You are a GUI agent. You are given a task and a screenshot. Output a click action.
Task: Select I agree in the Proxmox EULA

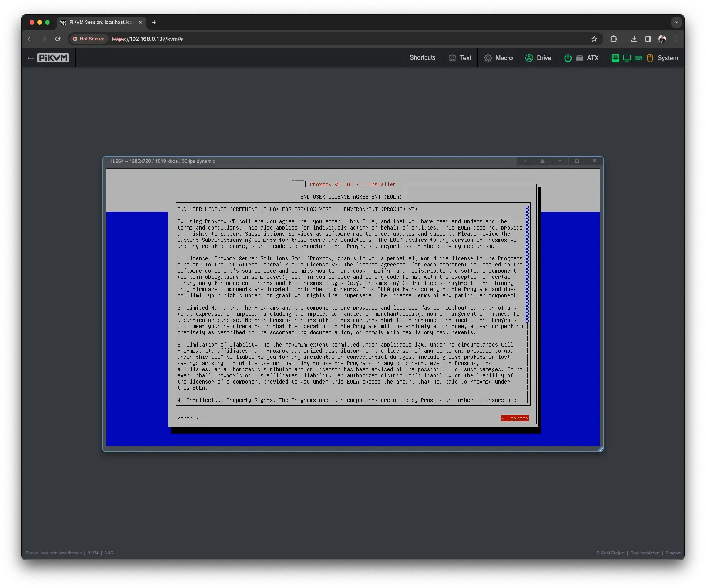pyautogui.click(x=514, y=418)
